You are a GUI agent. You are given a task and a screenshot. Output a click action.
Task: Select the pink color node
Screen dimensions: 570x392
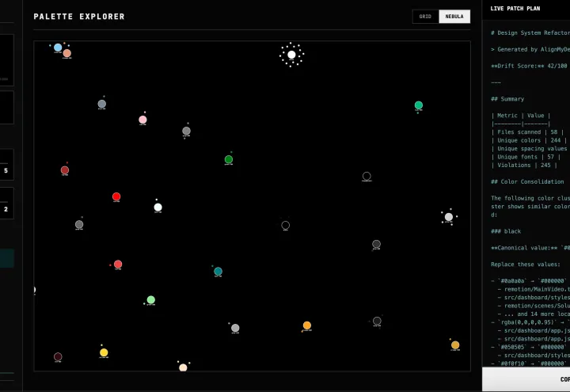[x=142, y=120]
